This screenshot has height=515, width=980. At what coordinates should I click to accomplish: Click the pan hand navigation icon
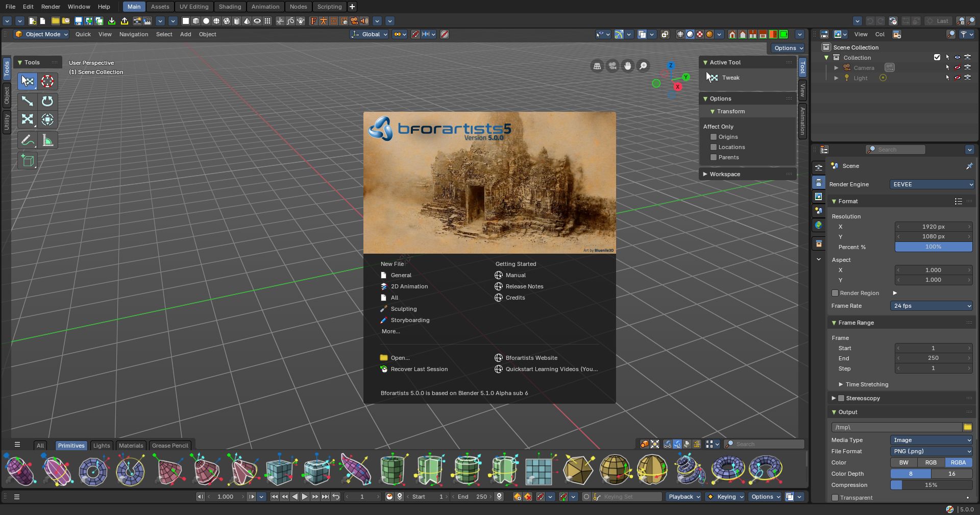coord(627,66)
